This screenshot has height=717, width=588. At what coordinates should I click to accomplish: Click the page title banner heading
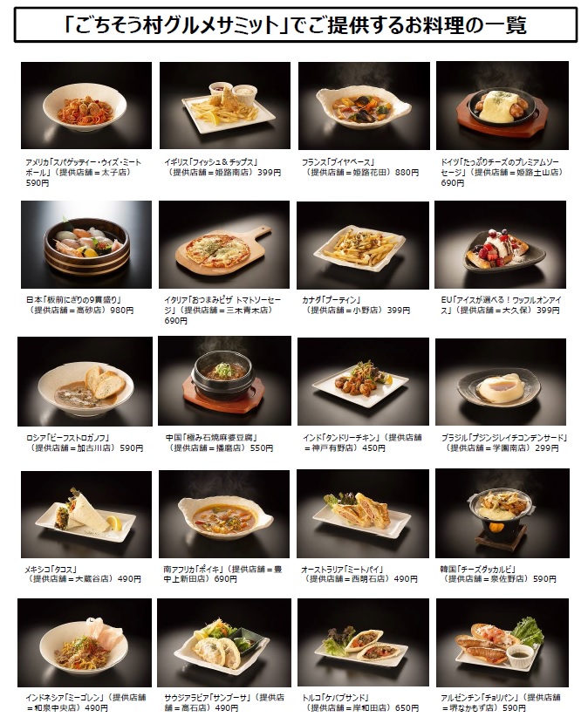click(x=296, y=24)
